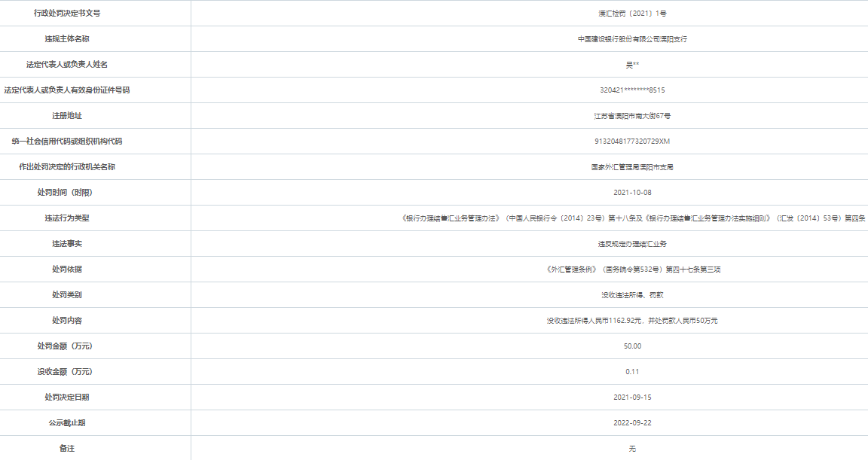
Task: Click the value '中国建设银行股份有限公司溧阳支行'
Action: pyautogui.click(x=632, y=39)
